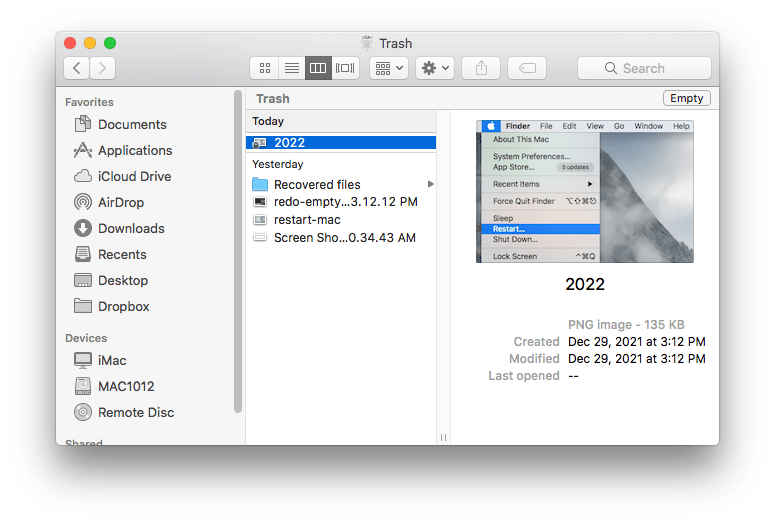Viewport: 775px width, 525px height.
Task: Click the Dropbox folder icon
Action: pyautogui.click(x=83, y=306)
